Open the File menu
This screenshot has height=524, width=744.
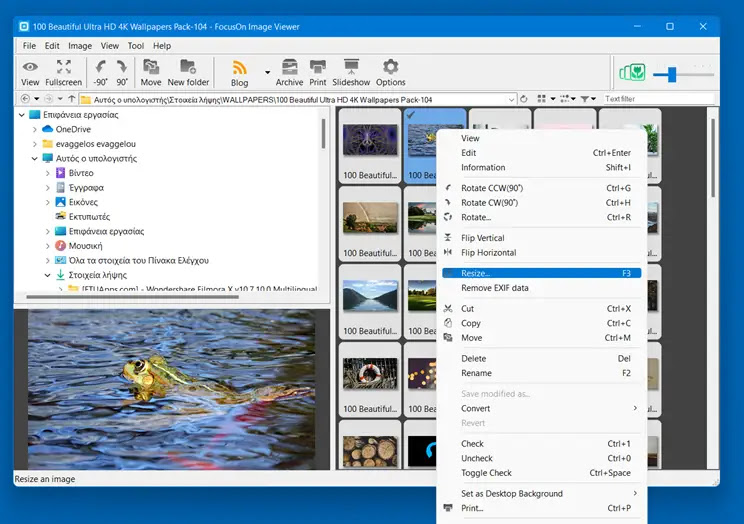coord(29,46)
